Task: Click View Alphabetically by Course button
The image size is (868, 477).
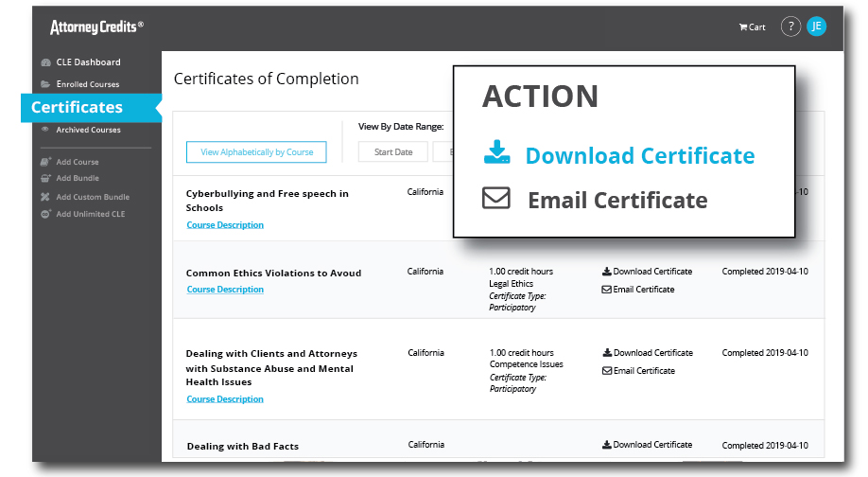Action: click(x=256, y=151)
